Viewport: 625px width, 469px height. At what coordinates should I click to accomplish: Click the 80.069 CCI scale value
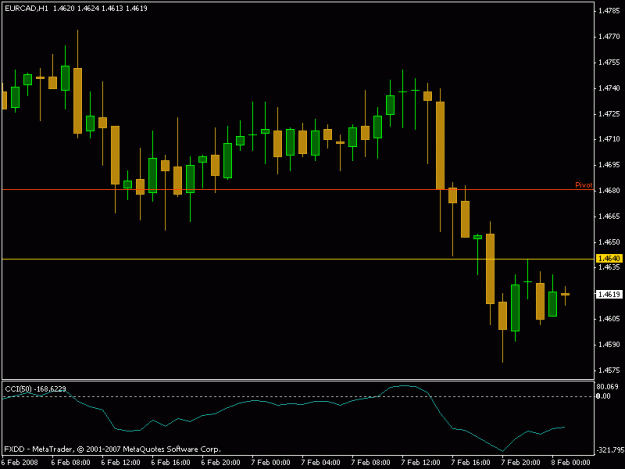pyautogui.click(x=607, y=387)
